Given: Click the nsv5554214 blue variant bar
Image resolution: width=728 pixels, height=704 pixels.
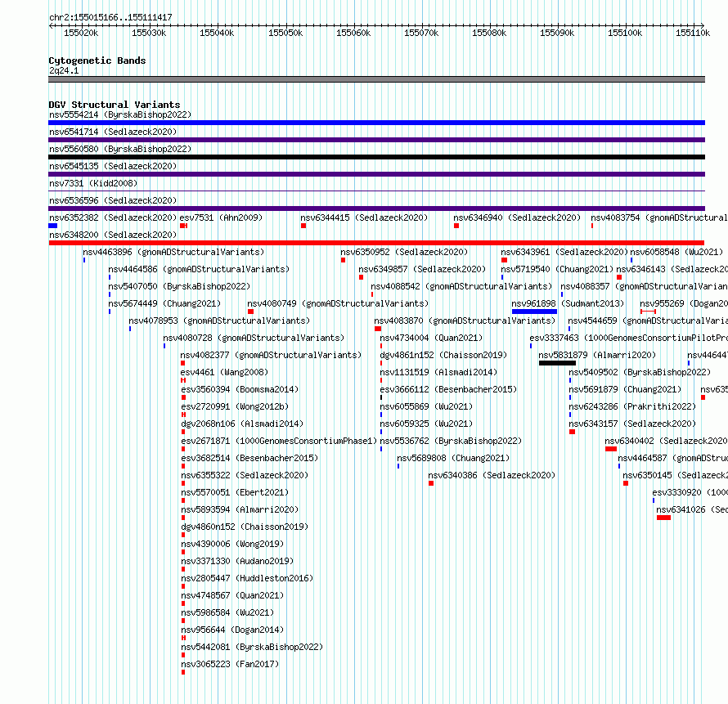Looking at the screenshot, I should [x=376, y=123].
